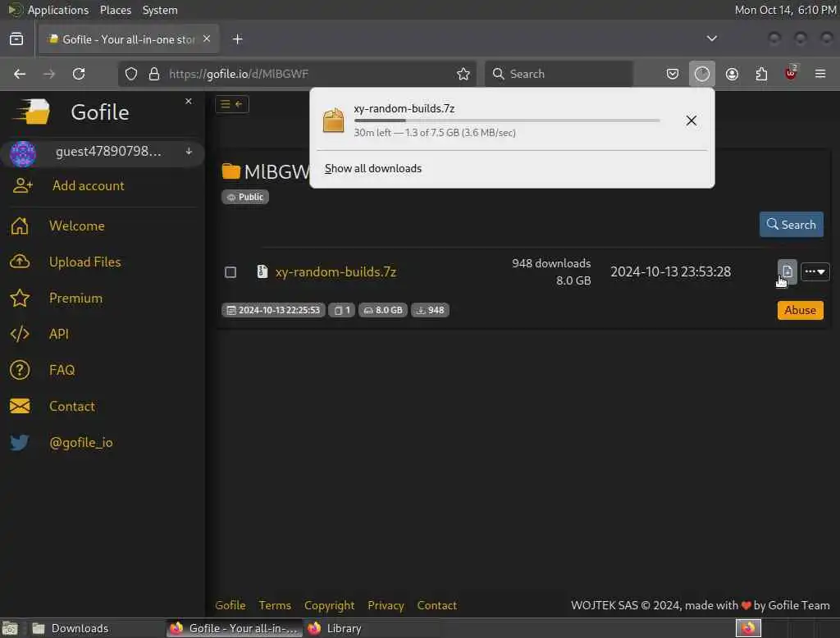
Task: Open Firefox hamburger application menu
Action: pyautogui.click(x=820, y=74)
